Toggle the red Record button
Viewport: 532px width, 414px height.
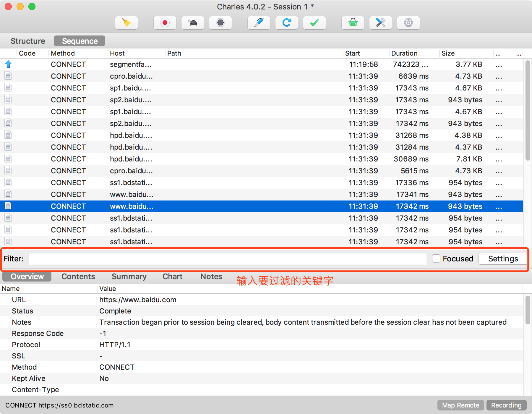(x=165, y=23)
